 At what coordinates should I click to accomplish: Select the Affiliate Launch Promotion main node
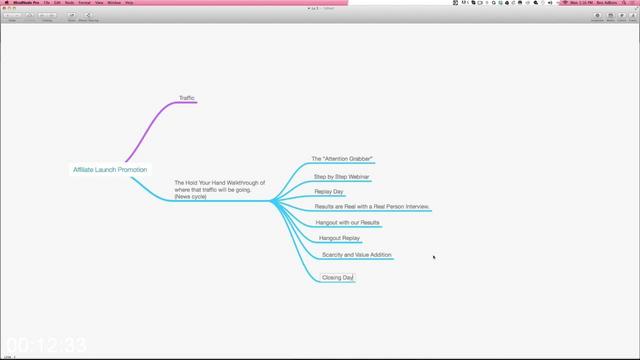[110, 169]
